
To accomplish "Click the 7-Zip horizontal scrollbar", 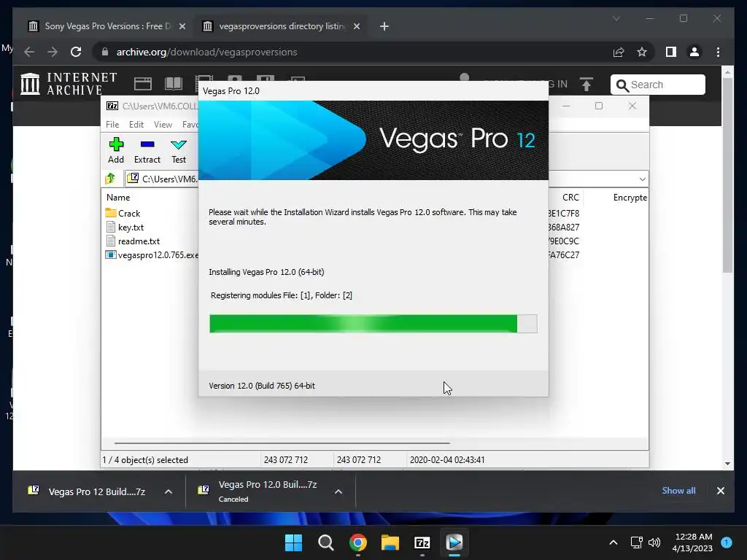I will coord(282,443).
